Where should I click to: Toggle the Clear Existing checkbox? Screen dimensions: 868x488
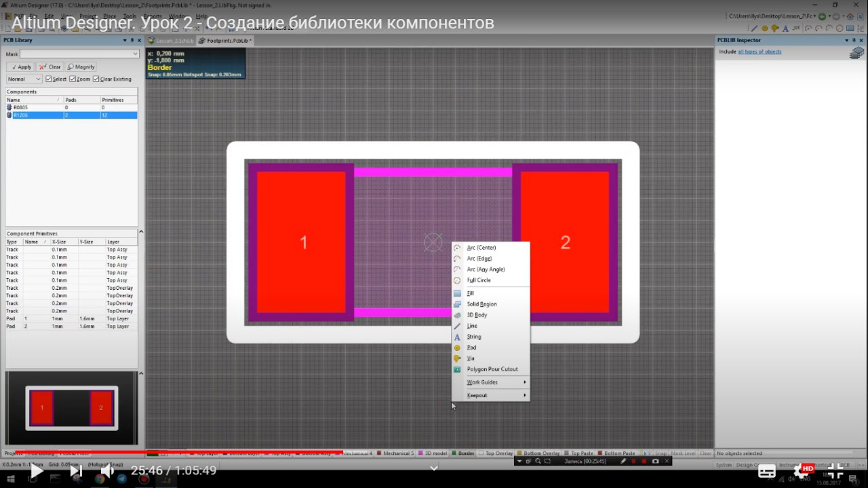coord(96,79)
